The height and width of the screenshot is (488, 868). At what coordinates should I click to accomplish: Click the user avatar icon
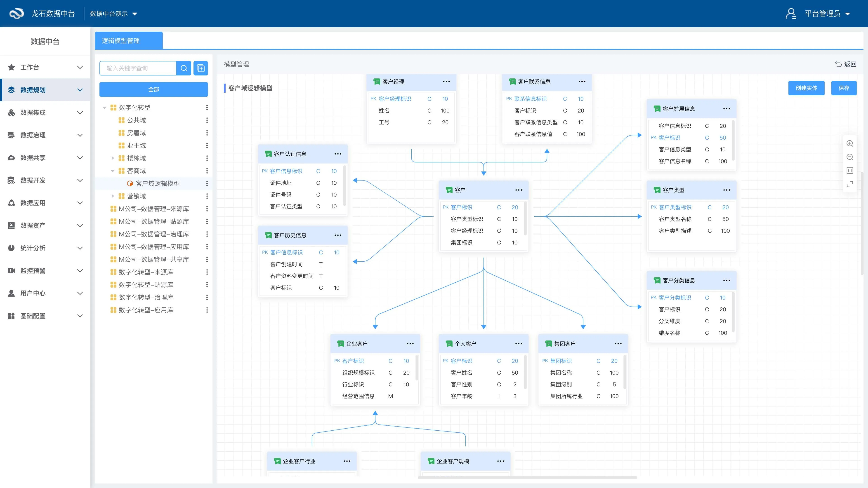coord(790,14)
